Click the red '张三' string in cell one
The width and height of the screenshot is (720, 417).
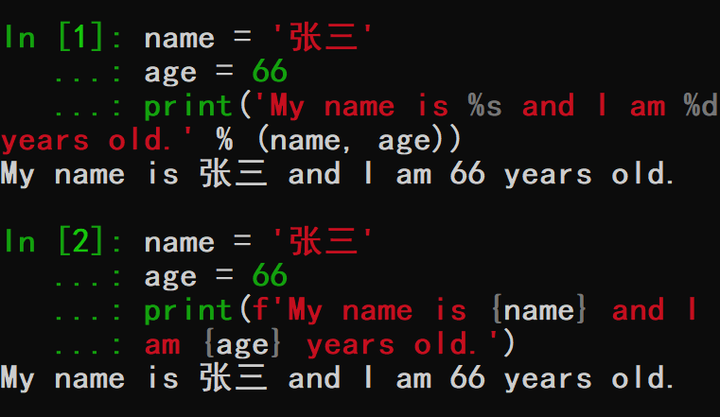tap(323, 37)
